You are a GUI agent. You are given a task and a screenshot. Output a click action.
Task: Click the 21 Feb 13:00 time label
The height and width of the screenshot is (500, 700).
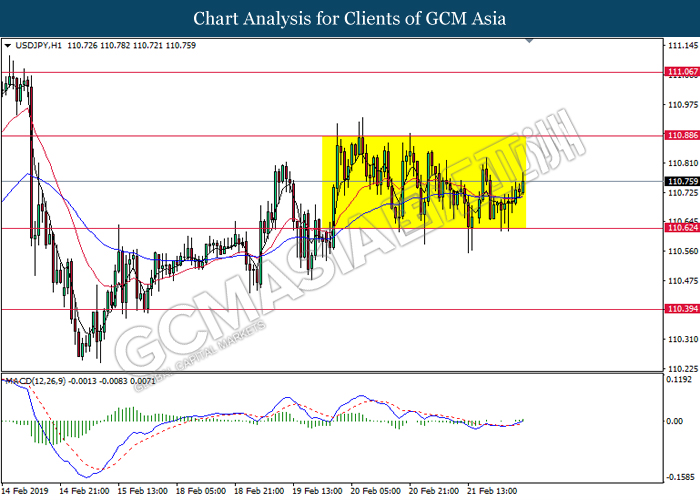click(492, 491)
